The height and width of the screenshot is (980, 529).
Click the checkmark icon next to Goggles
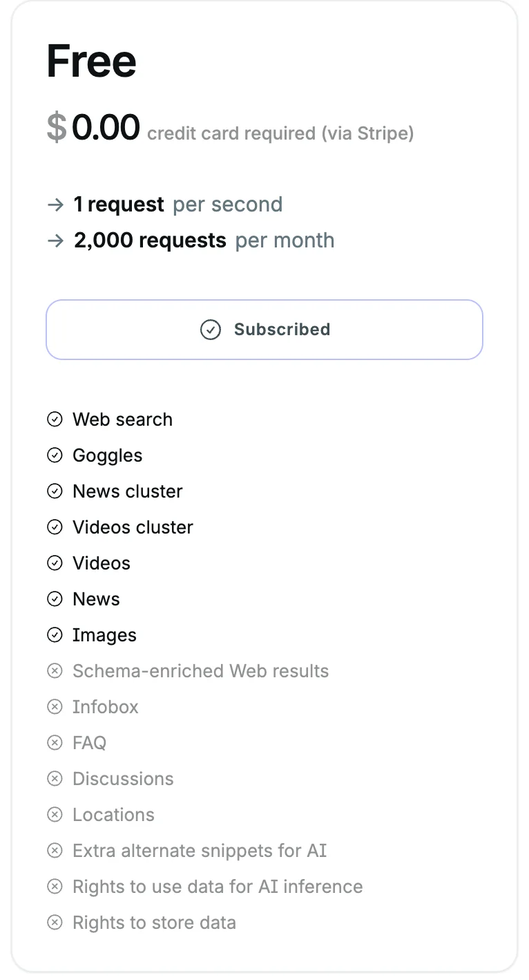55,455
